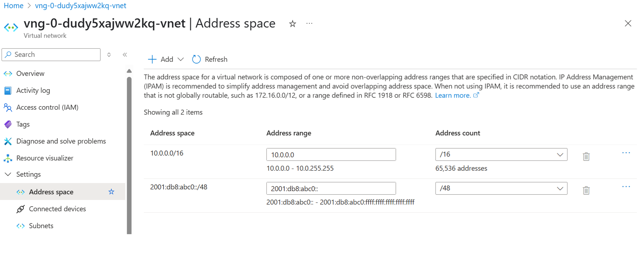
Task: Toggle the Address space favorite star in sidebar
Action: point(111,192)
